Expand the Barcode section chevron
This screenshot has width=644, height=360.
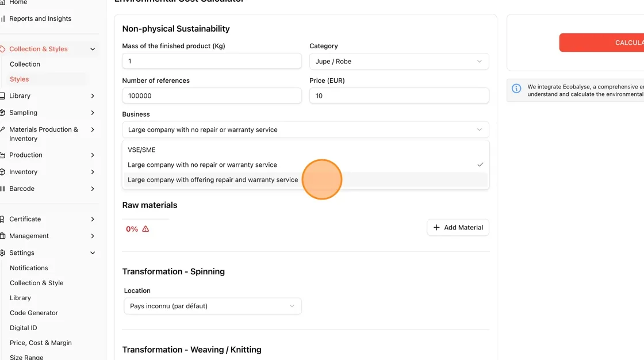93,189
